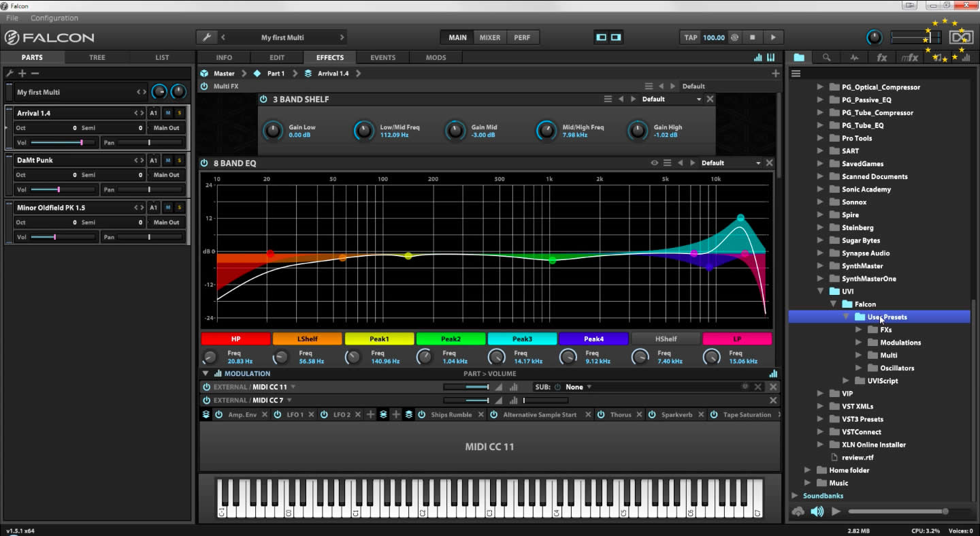Switch to the PERF view
The height and width of the screenshot is (536, 980).
(522, 37)
